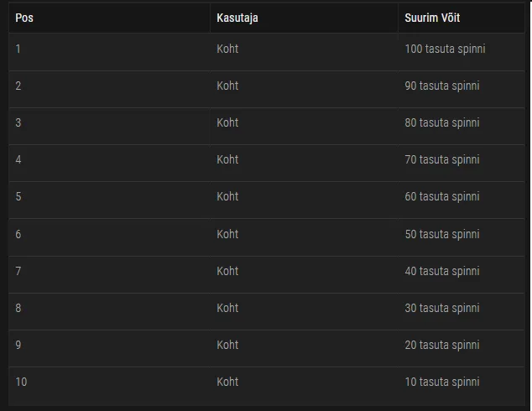532x411 pixels.
Task: Click the 40 tasuta spinni cell
Action: click(x=442, y=271)
